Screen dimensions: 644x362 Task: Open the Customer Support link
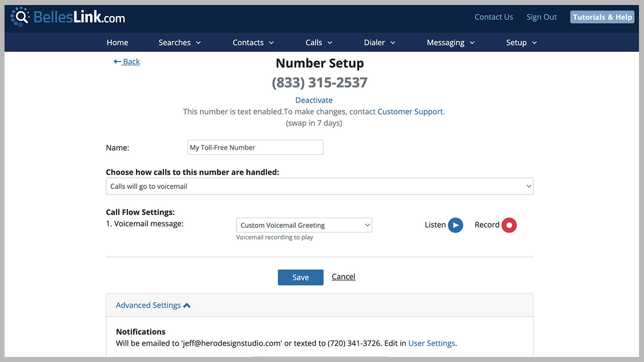click(410, 112)
